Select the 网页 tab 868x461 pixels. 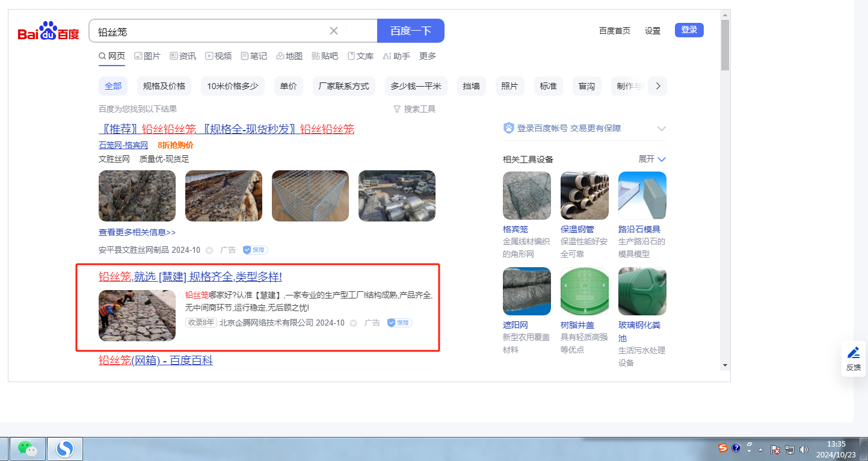click(112, 56)
